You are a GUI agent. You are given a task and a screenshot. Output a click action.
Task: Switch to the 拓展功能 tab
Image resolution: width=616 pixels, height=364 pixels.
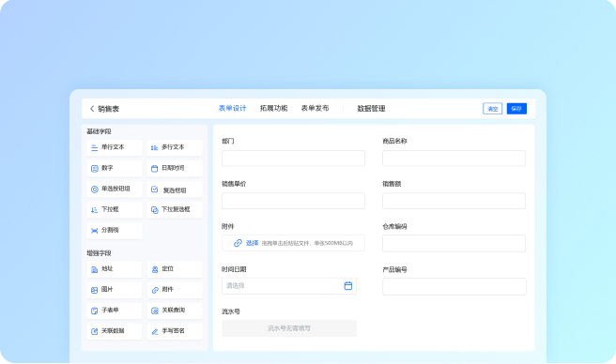pos(273,109)
